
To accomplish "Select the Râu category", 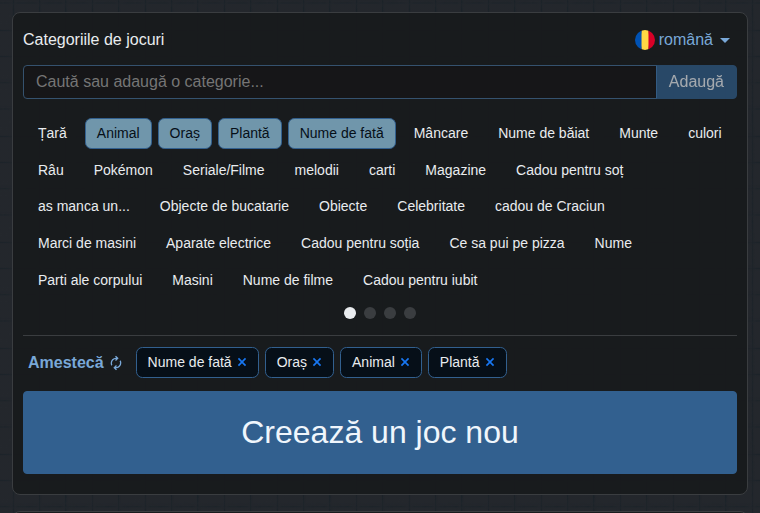I will pos(51,170).
